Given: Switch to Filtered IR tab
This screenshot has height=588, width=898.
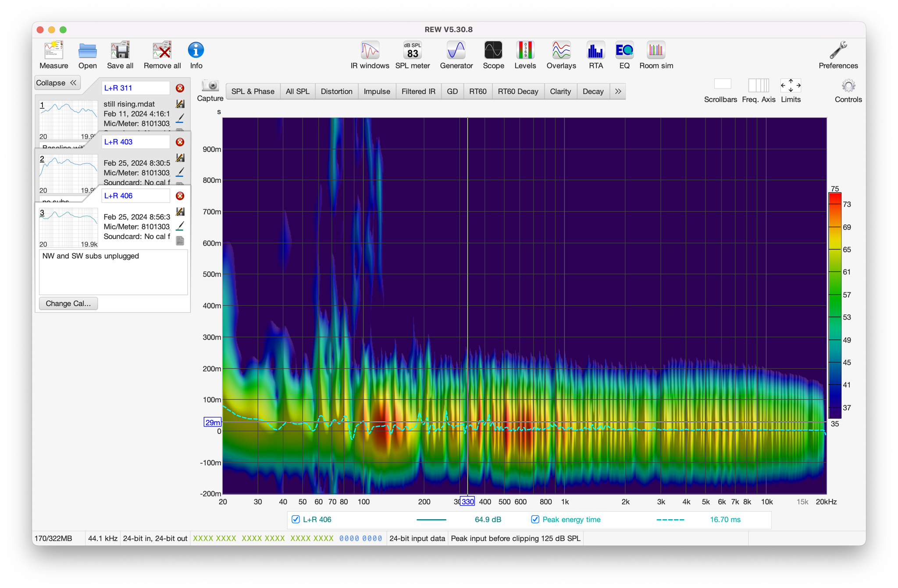Looking at the screenshot, I should (x=418, y=91).
